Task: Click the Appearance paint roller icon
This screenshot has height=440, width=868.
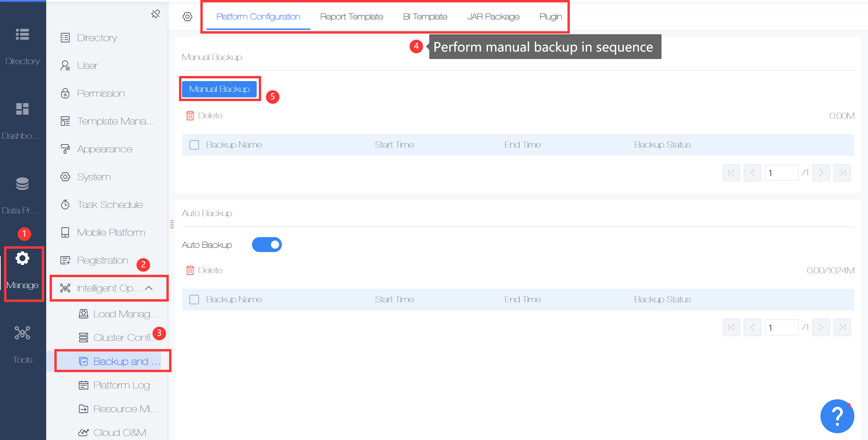Action: tap(65, 149)
